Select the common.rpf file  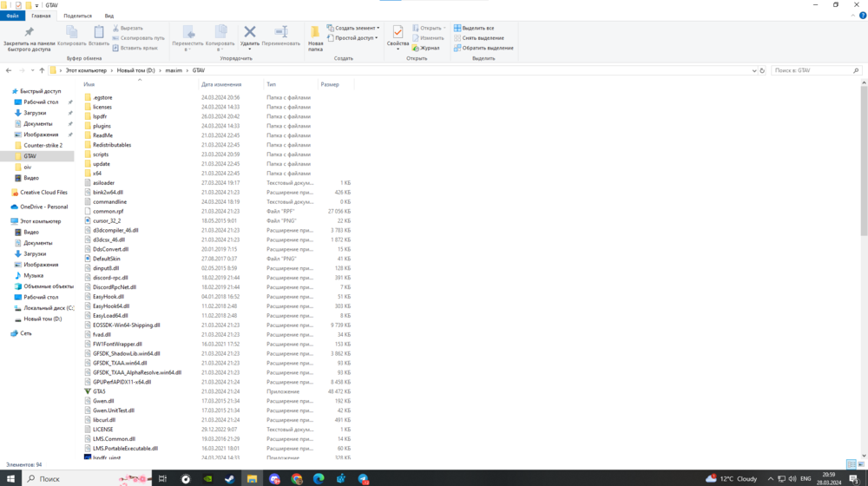[x=108, y=212]
